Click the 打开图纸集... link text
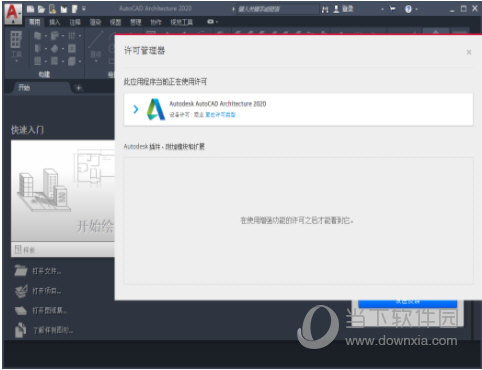 (50, 311)
